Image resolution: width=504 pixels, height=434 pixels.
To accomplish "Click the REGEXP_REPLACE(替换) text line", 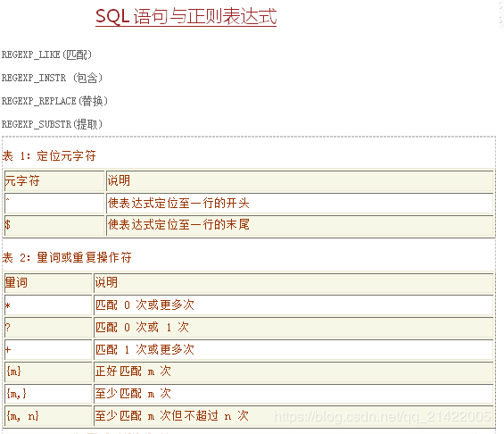I will [x=54, y=101].
